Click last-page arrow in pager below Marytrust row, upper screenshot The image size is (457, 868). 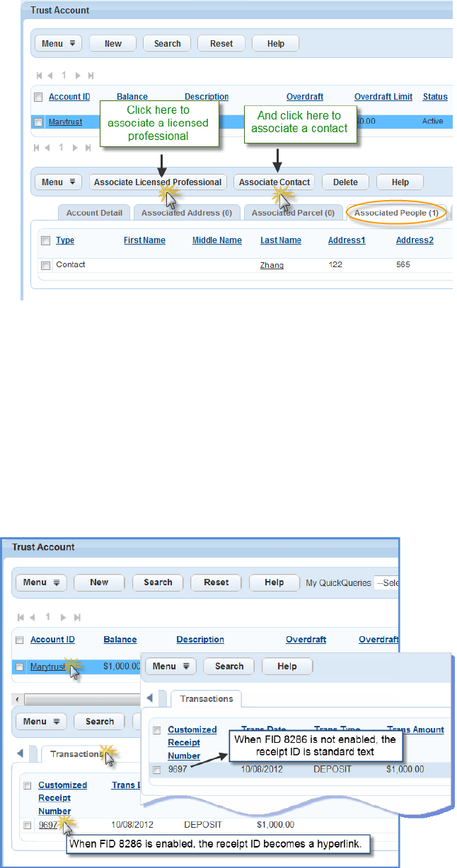point(89,148)
